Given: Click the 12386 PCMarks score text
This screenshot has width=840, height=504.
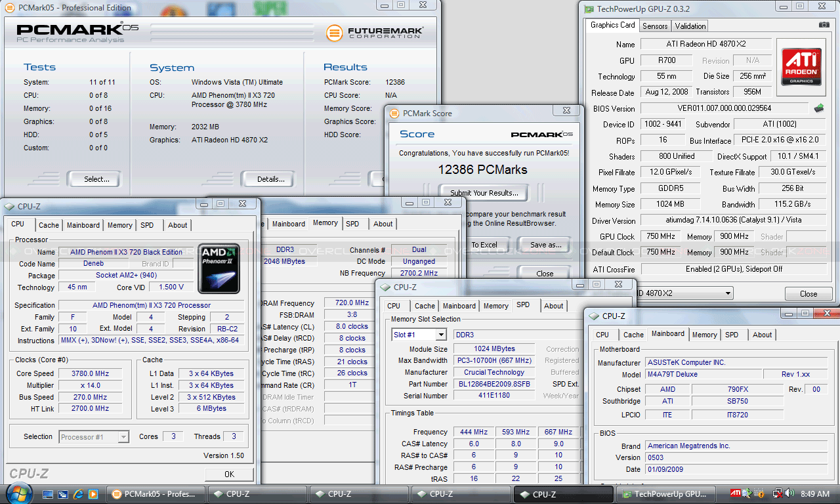Looking at the screenshot, I should tap(483, 169).
